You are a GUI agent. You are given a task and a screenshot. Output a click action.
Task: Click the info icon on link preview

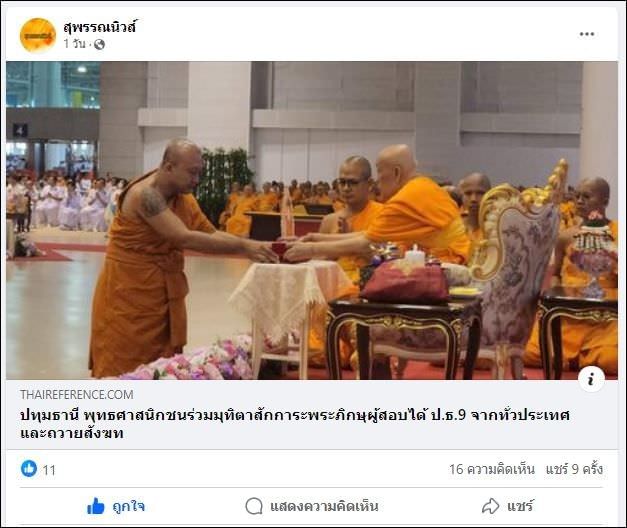[591, 379]
